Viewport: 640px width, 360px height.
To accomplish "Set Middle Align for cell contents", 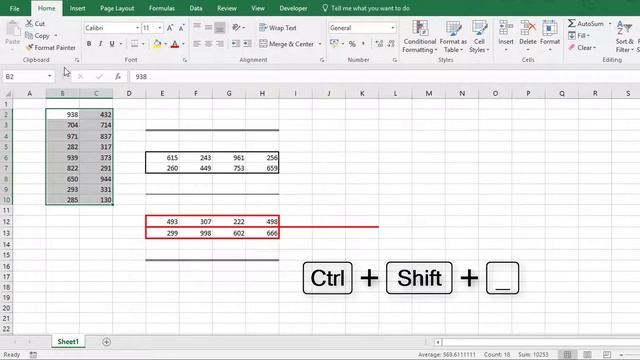I will [x=208, y=27].
